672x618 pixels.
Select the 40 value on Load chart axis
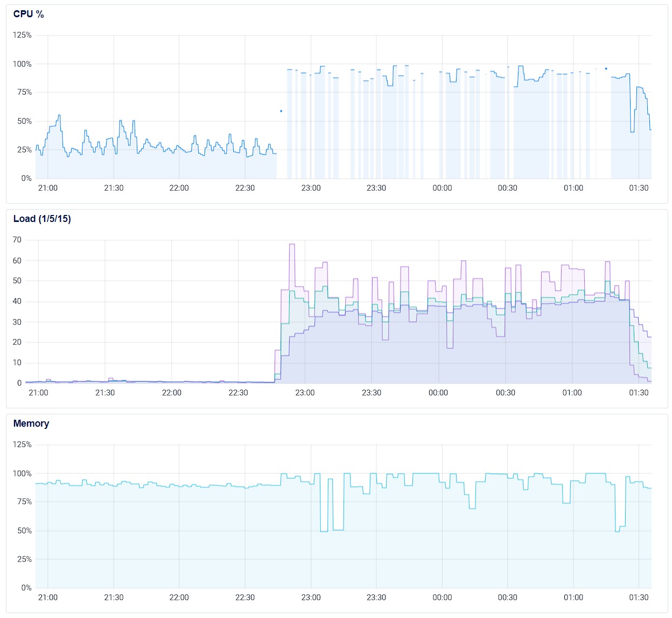pyautogui.click(x=17, y=301)
